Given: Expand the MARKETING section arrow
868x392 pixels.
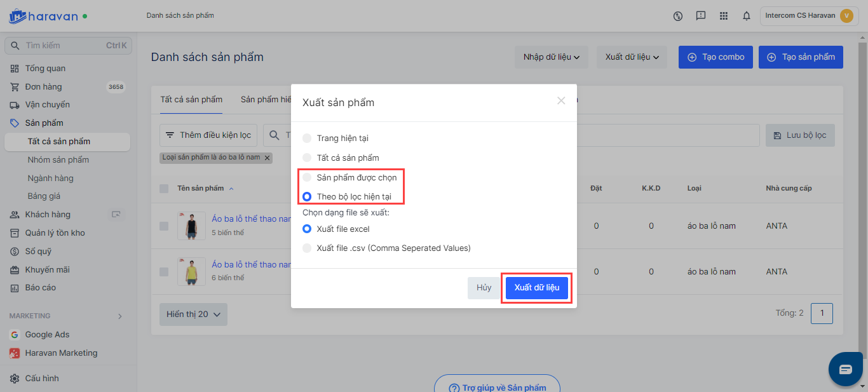Looking at the screenshot, I should tap(120, 316).
